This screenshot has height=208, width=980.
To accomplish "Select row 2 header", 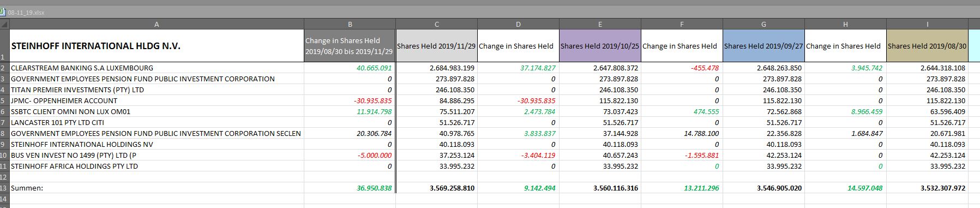I will point(4,68).
